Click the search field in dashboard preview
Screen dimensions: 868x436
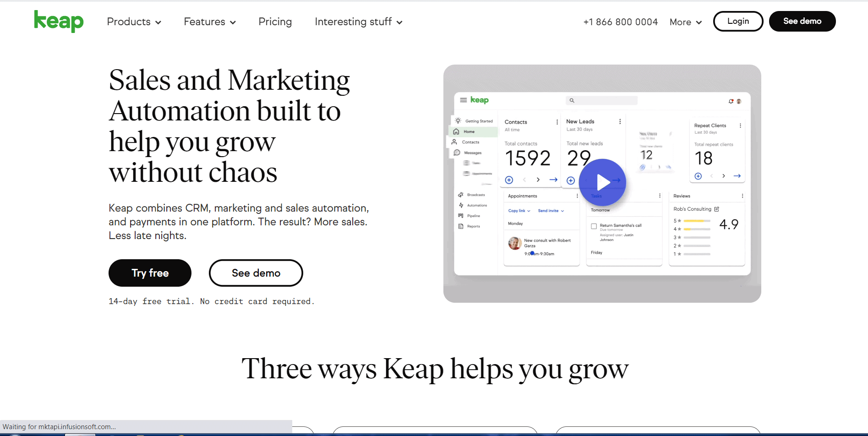(601, 100)
